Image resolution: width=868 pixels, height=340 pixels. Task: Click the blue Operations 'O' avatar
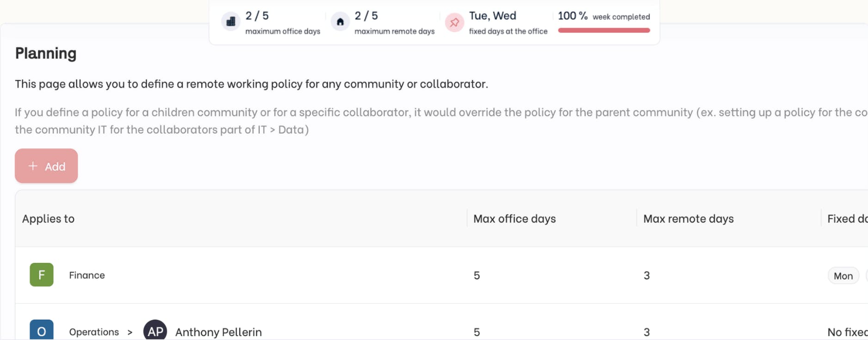42,331
